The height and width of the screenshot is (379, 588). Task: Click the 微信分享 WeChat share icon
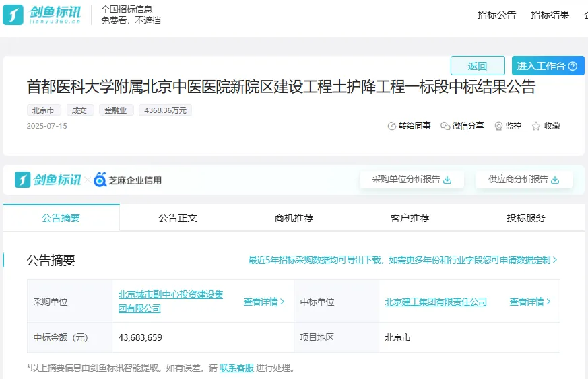pyautogui.click(x=445, y=126)
